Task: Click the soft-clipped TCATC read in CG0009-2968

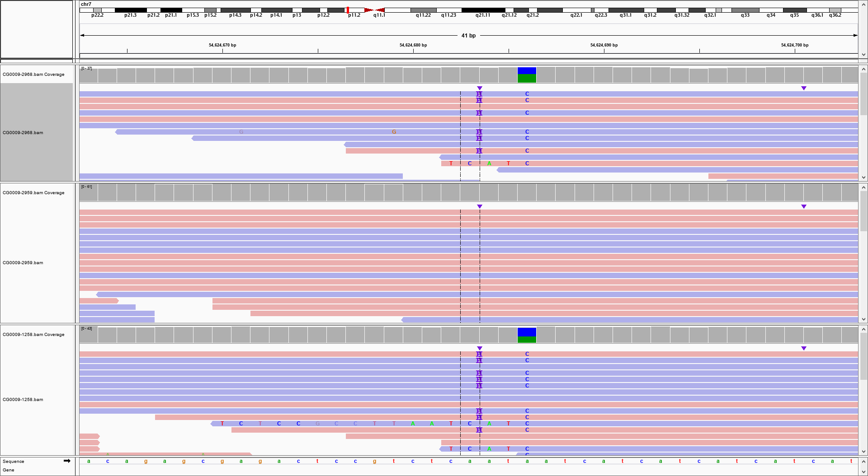Action: [488, 163]
